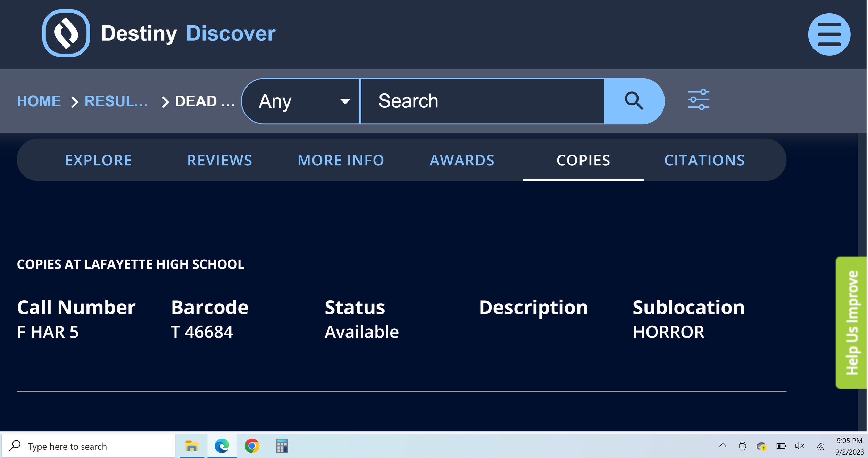Switch to Microsoft Edge in taskbar
868x458 pixels.
222,446
